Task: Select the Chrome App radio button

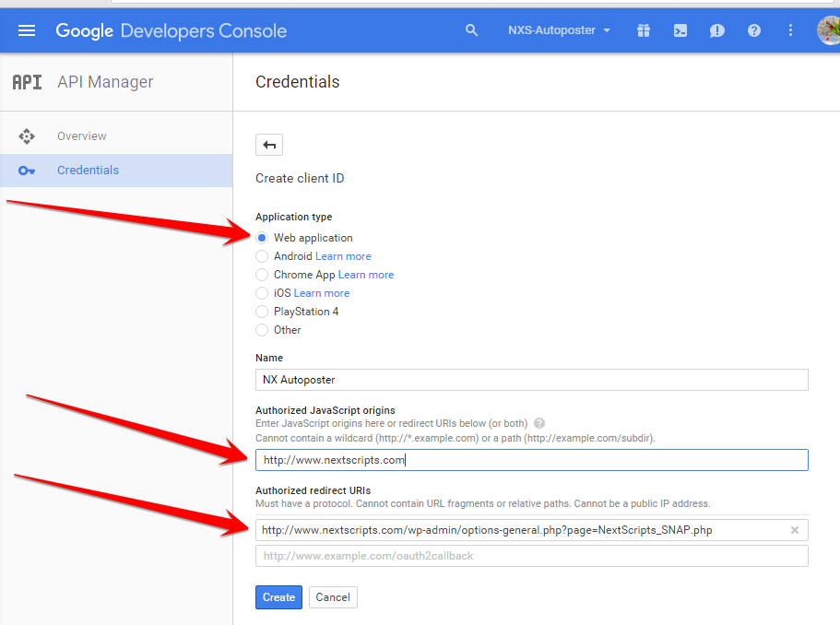Action: point(262,275)
